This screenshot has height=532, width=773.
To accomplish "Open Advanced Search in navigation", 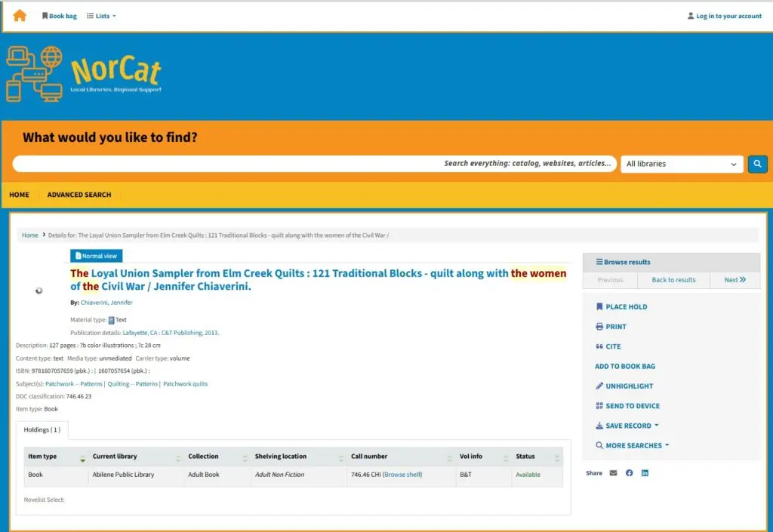I will (79, 195).
